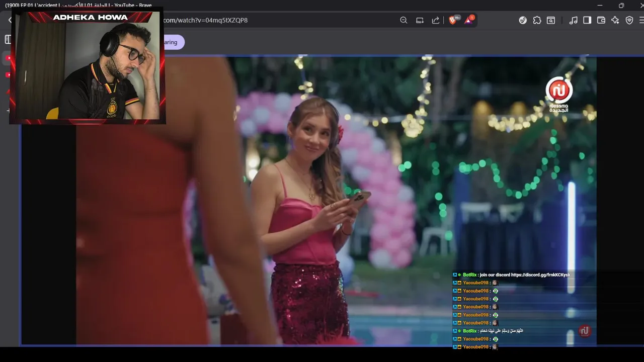Minimize the Brave browser window
The width and height of the screenshot is (644, 362).
pos(600,6)
